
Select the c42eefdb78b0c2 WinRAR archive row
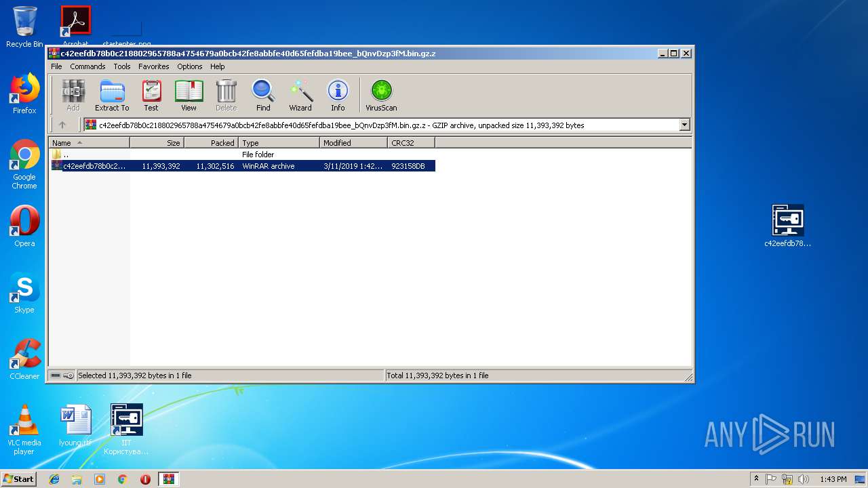(x=242, y=166)
